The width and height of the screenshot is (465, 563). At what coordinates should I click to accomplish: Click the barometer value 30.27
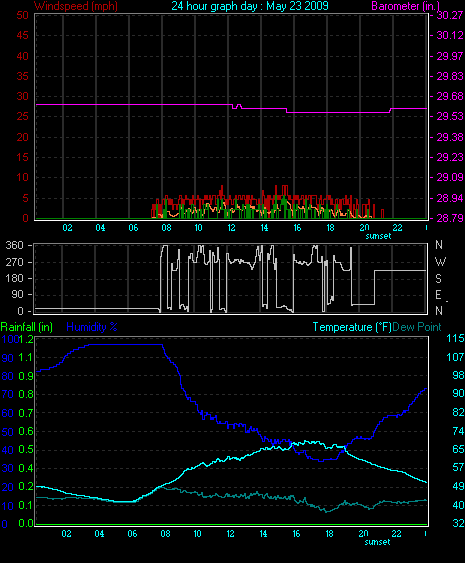click(450, 15)
